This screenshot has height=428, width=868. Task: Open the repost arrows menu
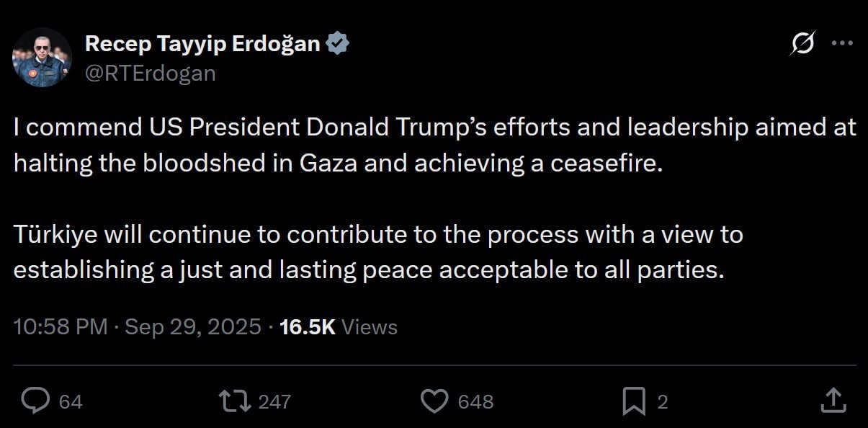tap(235, 401)
